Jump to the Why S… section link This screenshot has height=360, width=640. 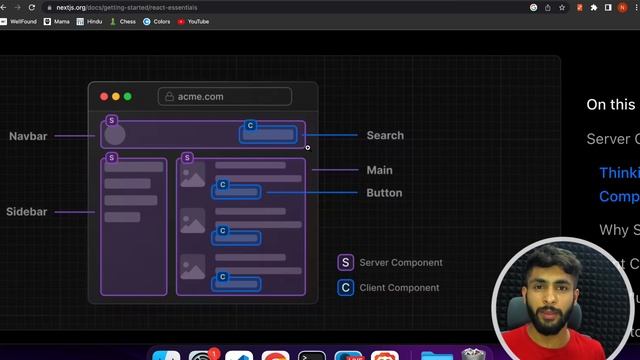click(619, 230)
